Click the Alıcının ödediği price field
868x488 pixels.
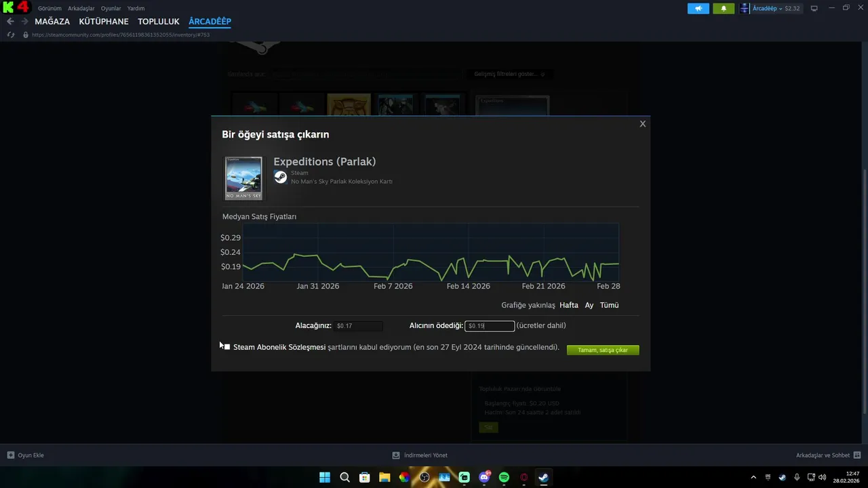(x=490, y=326)
